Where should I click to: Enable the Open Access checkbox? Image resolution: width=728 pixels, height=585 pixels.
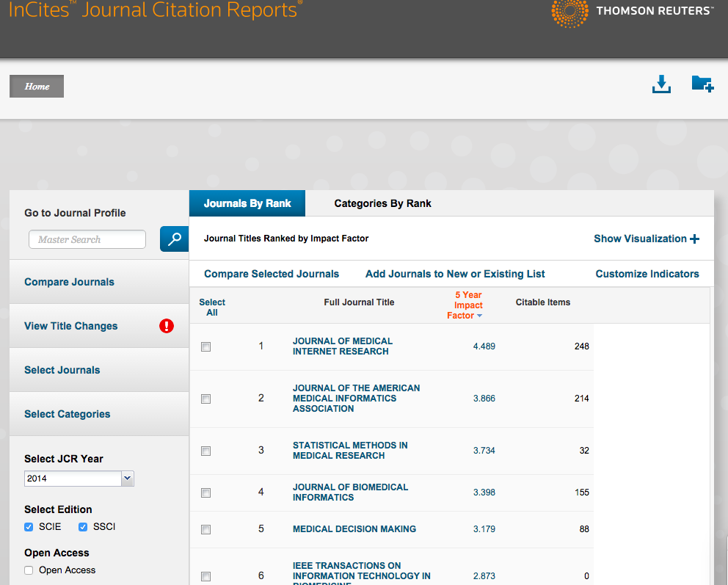pyautogui.click(x=29, y=570)
